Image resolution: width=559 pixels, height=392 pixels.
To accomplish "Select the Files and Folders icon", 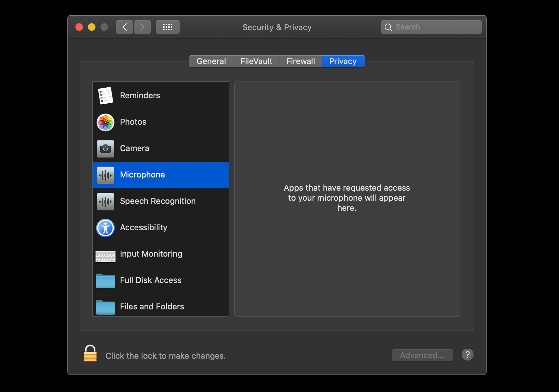I will (x=106, y=307).
